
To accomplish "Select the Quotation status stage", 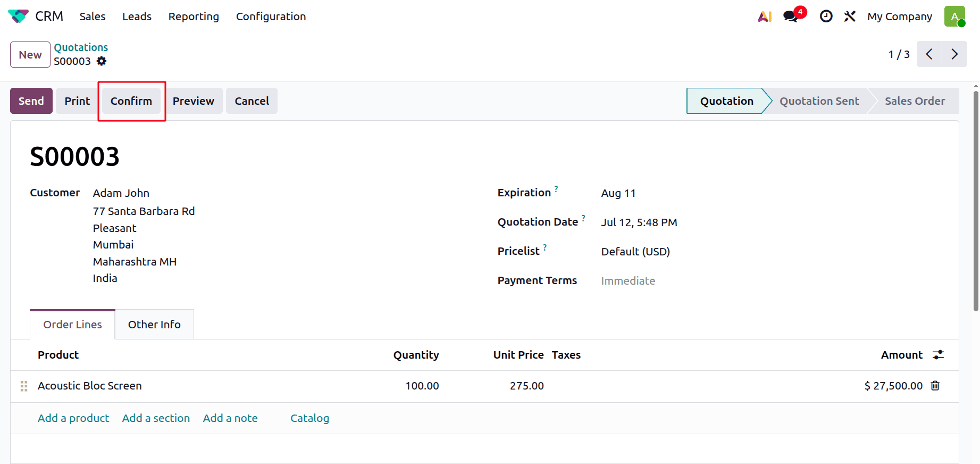I will 726,101.
